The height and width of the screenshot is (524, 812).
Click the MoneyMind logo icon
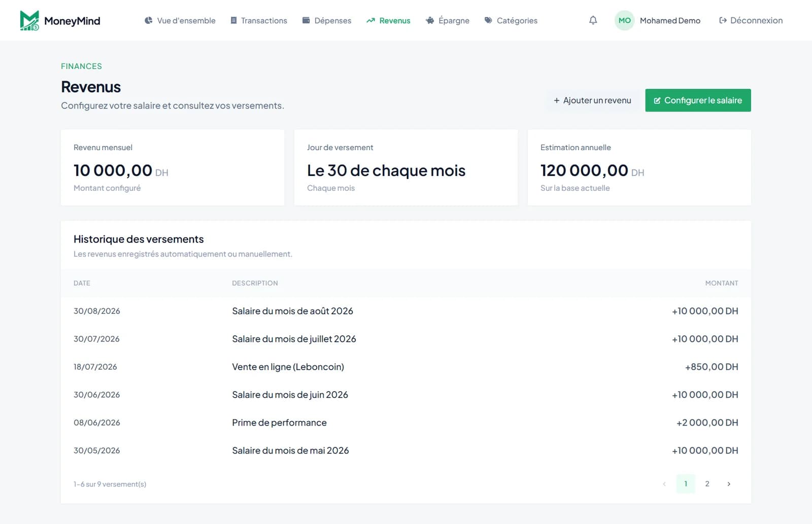click(x=29, y=20)
